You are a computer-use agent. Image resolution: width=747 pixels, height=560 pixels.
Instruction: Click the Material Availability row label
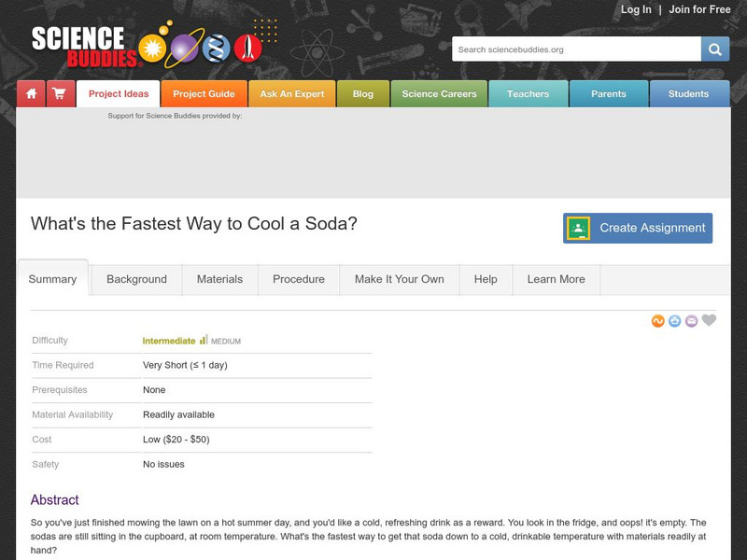(73, 414)
